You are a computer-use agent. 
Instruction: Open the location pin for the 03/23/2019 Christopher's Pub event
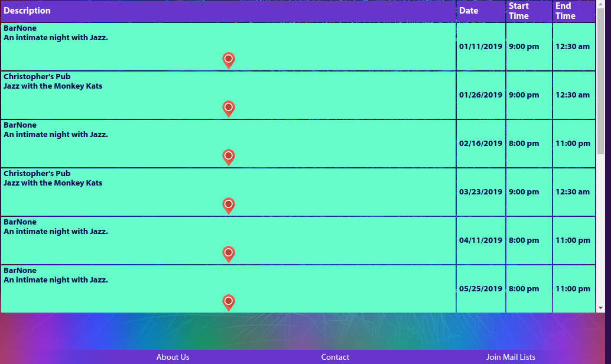point(229,205)
